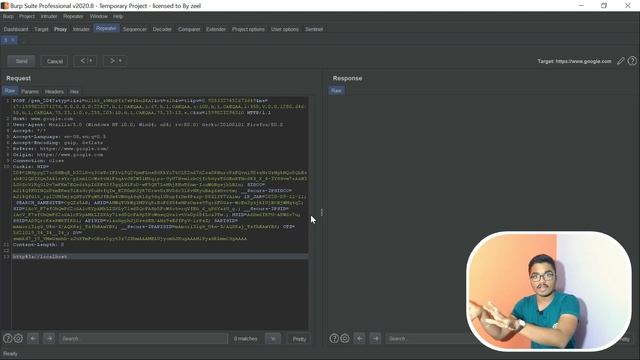
Task: Open the history dropdown beside forward arrow
Action: tap(120, 61)
